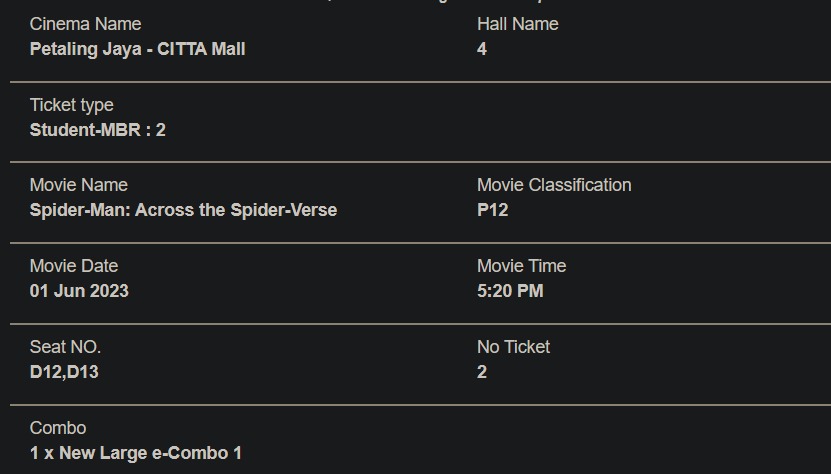
Task: Click the "Movie Classification" label
Action: (x=554, y=185)
